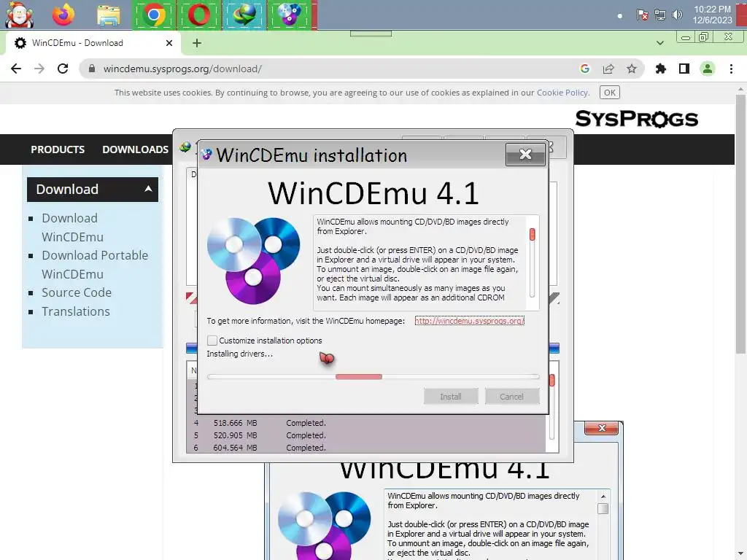747x560 pixels.
Task: Open the Opera taskbar icon
Action: (198, 15)
